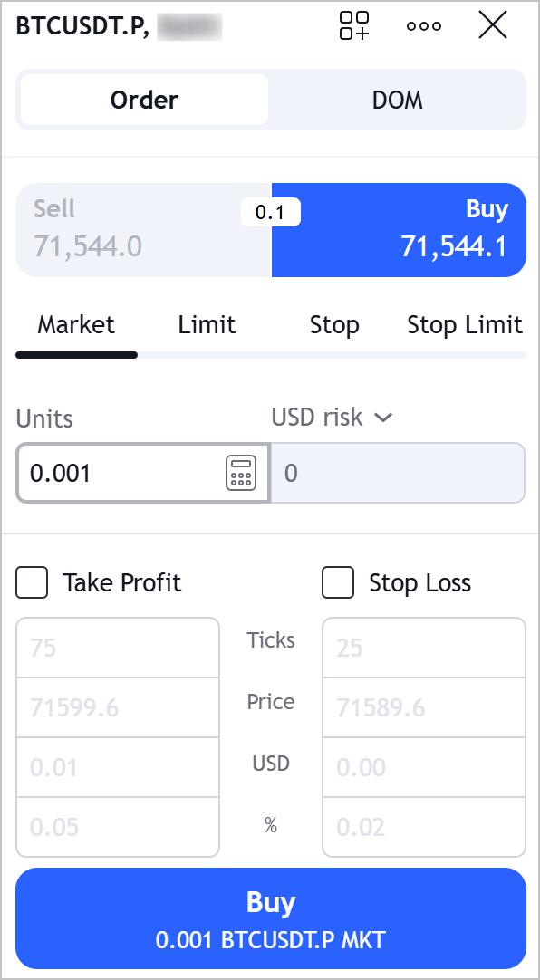Switch to the DOM tab
This screenshot has height=980, width=540.
398,100
